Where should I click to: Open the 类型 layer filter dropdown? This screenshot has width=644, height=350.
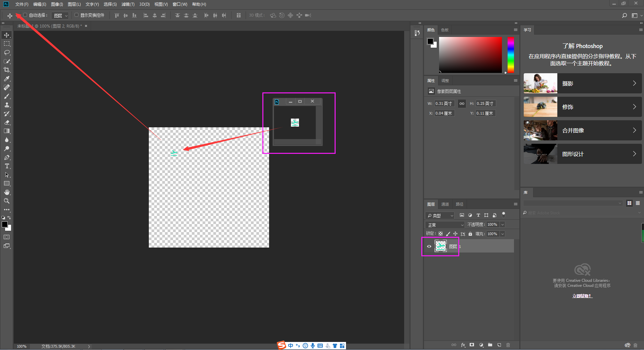click(440, 216)
